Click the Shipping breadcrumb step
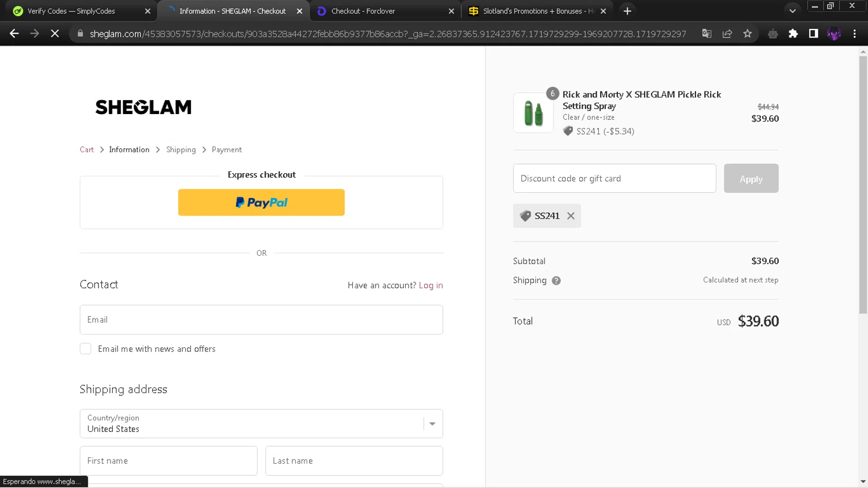Viewport: 868px width, 488px height. point(181,149)
